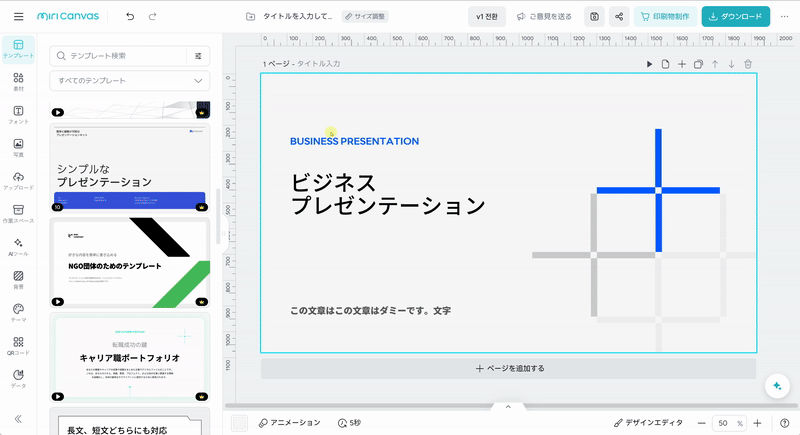The width and height of the screenshot is (800, 435).
Task: Click the ダウンロード button
Action: (735, 17)
